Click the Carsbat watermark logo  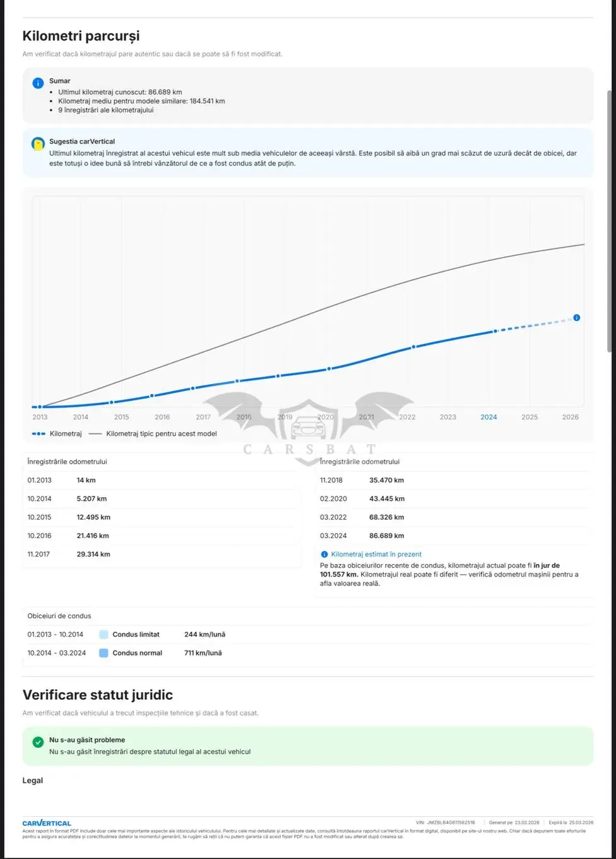[x=309, y=428]
